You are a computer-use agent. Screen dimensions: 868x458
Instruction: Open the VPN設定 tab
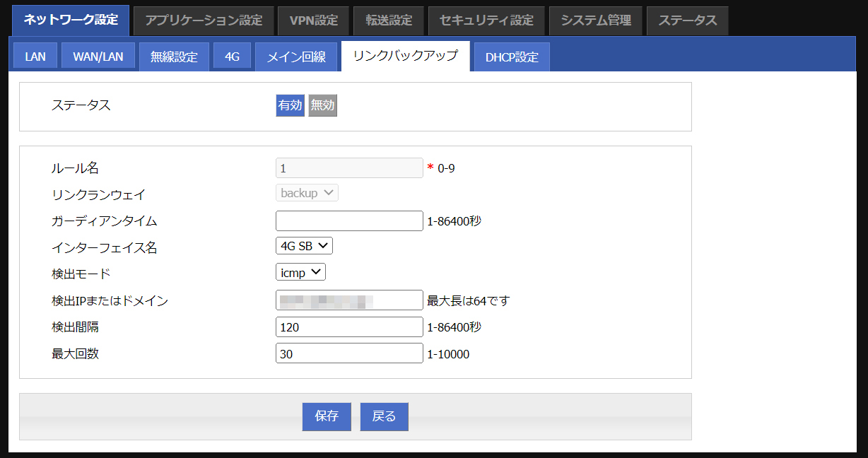coord(314,20)
